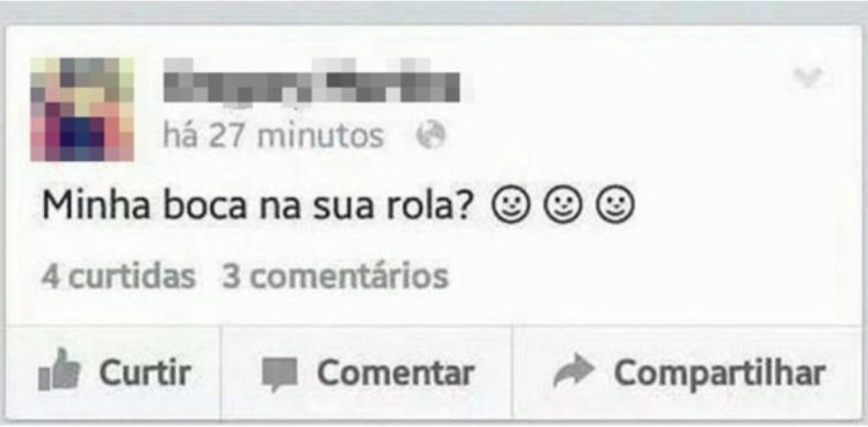Click the globe public privacy icon
The width and height of the screenshot is (868, 427).
coord(432,136)
